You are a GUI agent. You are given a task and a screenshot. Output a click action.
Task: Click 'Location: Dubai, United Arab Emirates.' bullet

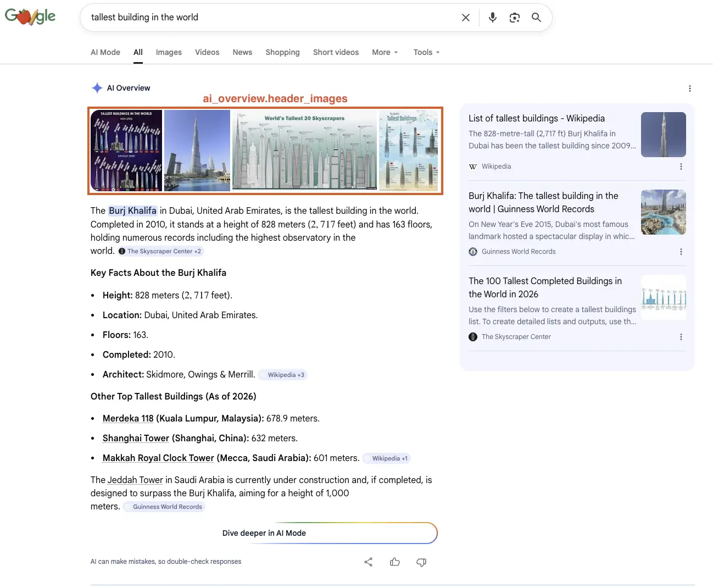(x=180, y=315)
